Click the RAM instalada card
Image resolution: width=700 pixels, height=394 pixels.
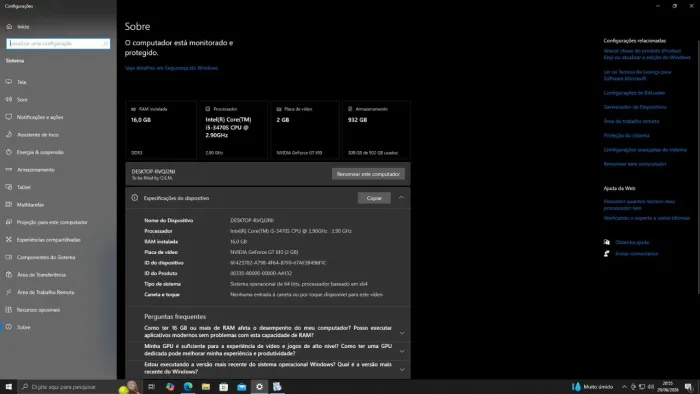coord(161,130)
